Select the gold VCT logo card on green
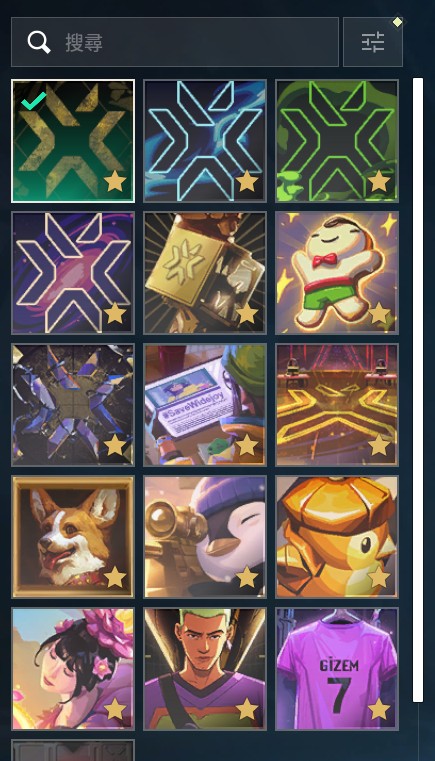Screen dimensions: 435x761 point(73,141)
